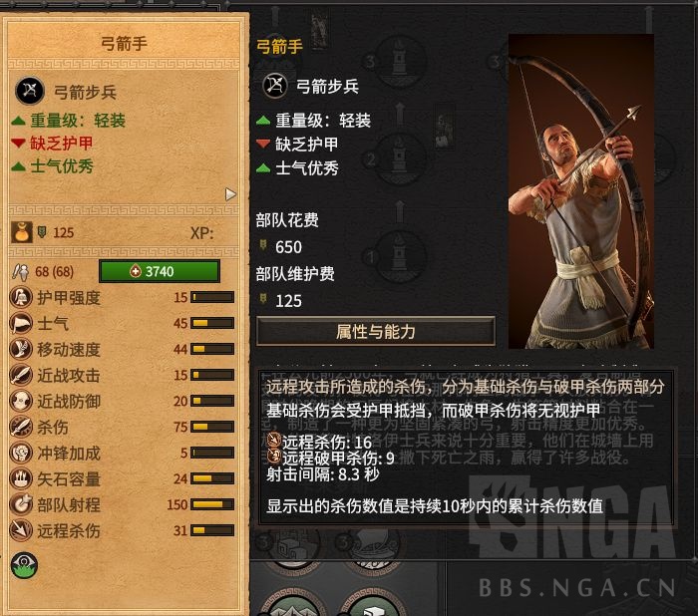The height and width of the screenshot is (616, 698).
Task: Click the 士气 morale flag icon
Action: [x=21, y=323]
